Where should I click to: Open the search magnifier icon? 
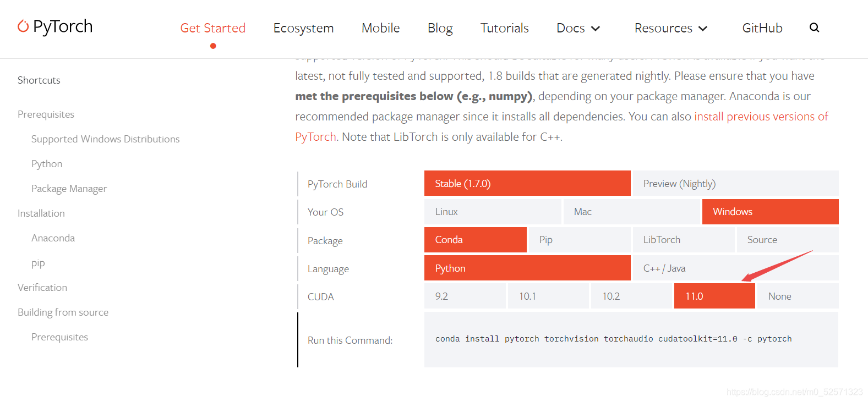pyautogui.click(x=814, y=27)
